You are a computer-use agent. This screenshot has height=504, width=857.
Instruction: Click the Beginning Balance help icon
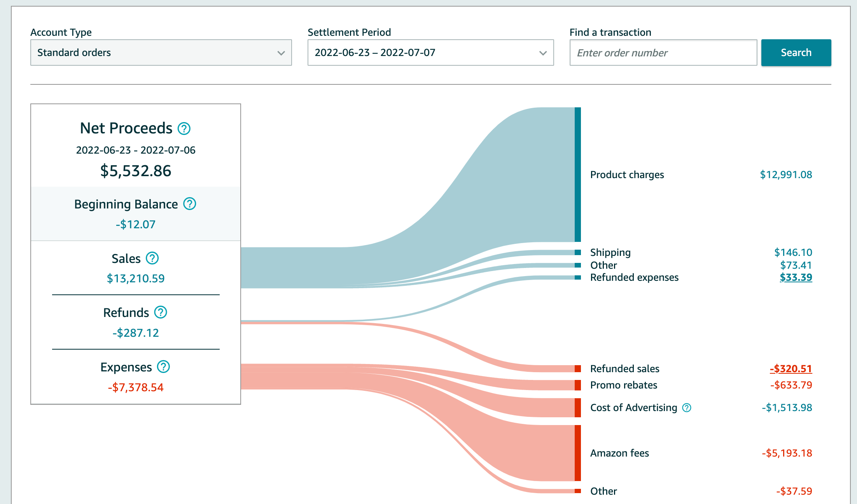pyautogui.click(x=190, y=204)
